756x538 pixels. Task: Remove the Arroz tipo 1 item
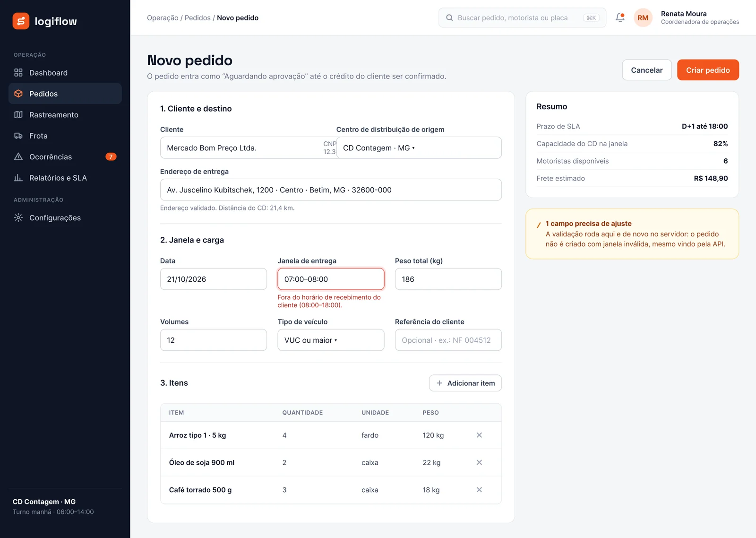click(x=479, y=435)
